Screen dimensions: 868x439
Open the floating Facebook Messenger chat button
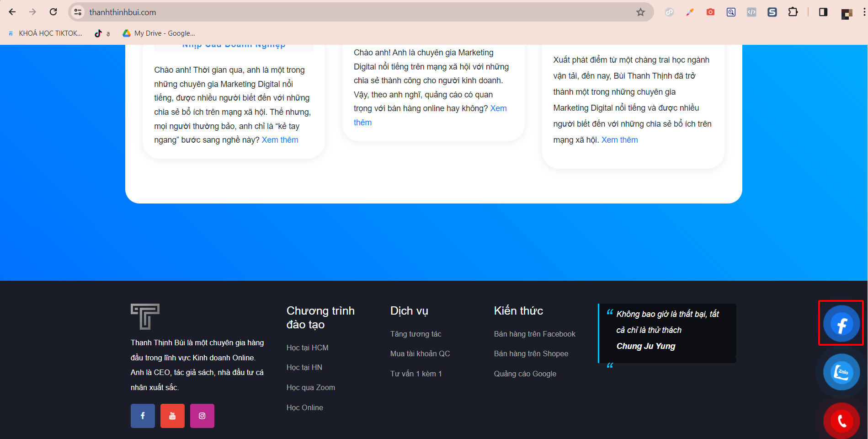(841, 324)
